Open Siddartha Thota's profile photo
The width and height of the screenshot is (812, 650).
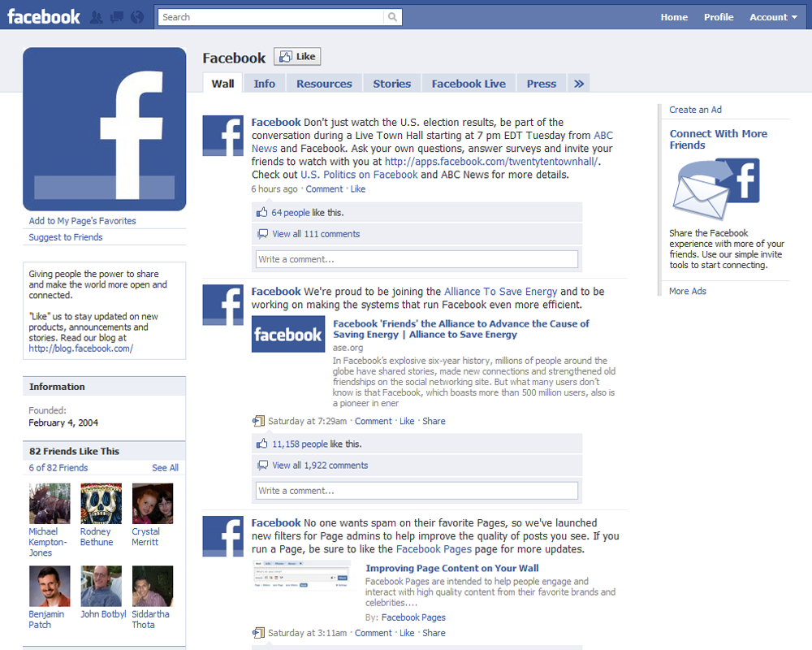(153, 587)
